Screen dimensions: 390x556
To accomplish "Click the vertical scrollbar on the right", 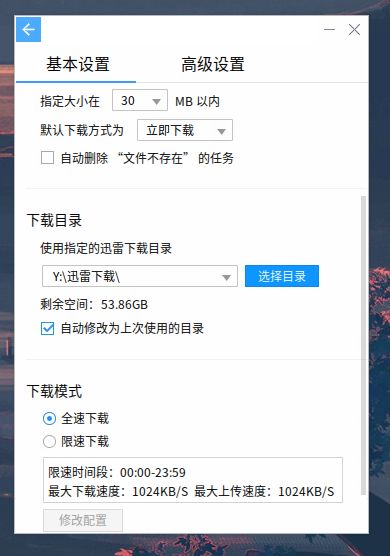I will pyautogui.click(x=363, y=345).
